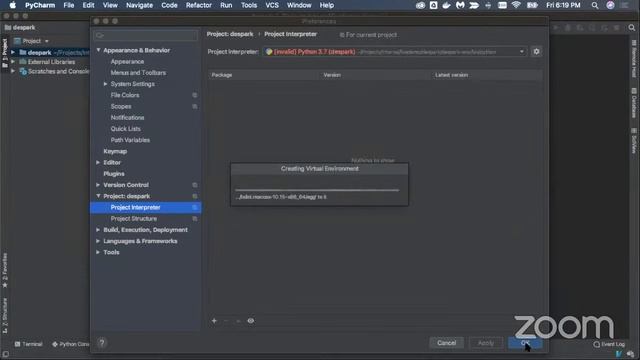Viewport: 640px width, 360px height.
Task: Add a package with the plus icon
Action: (214, 321)
